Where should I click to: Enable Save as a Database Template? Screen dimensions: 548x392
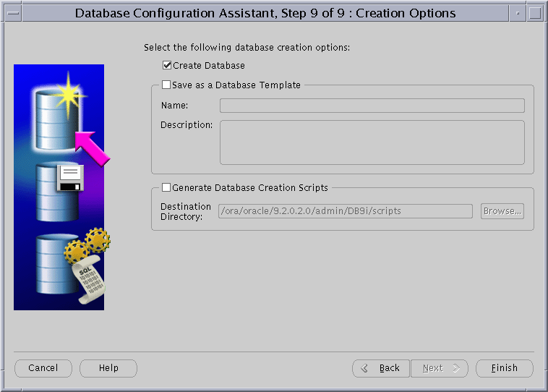click(x=167, y=85)
